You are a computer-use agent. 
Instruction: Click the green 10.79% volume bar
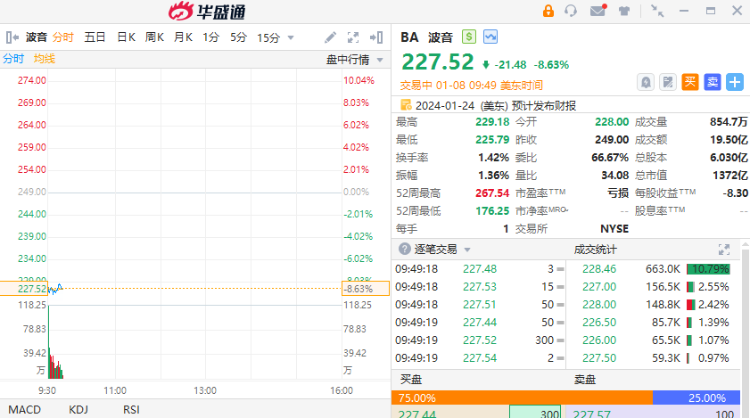point(708,269)
